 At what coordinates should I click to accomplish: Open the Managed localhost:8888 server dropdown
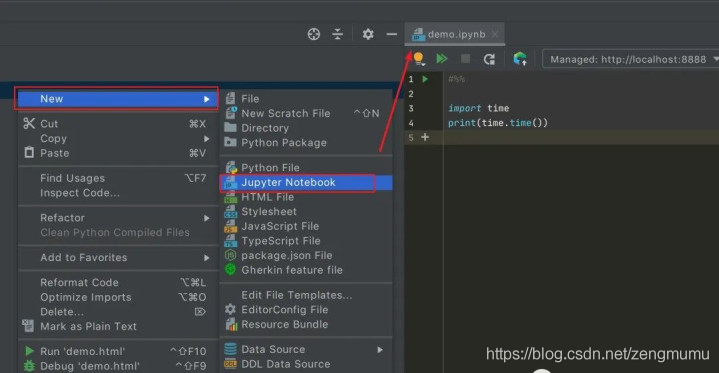631,59
